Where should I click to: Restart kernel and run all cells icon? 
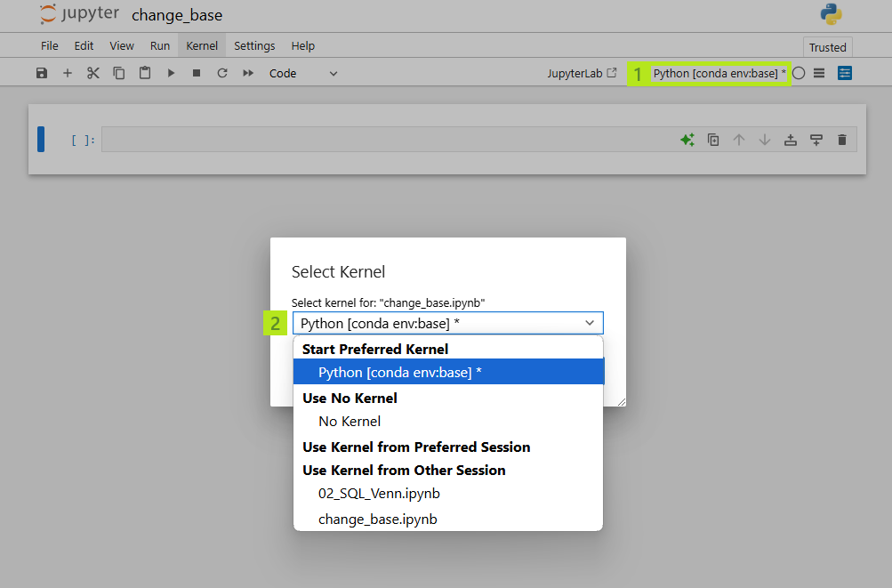(248, 73)
